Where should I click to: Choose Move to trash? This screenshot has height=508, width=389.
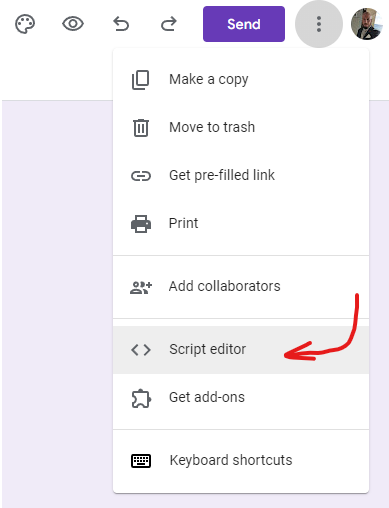[241, 127]
